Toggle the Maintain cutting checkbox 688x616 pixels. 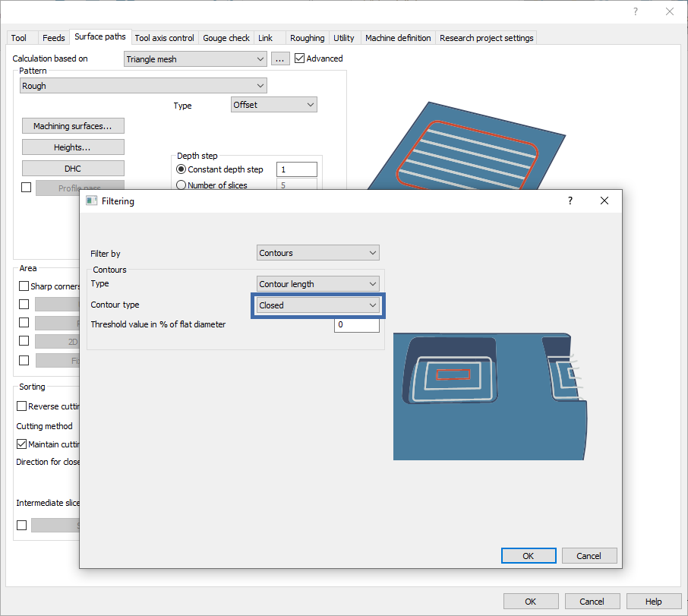(21, 444)
